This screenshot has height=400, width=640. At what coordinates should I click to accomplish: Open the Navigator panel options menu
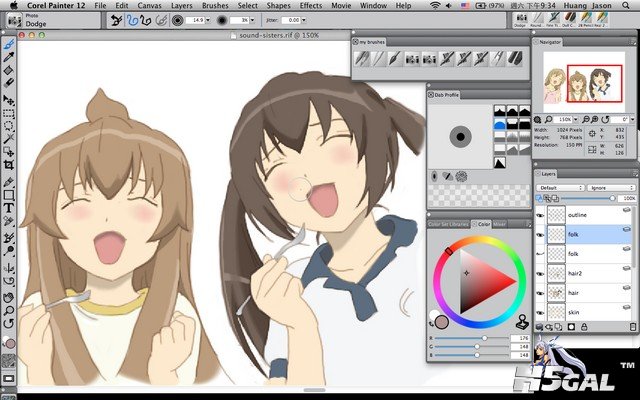(x=632, y=42)
